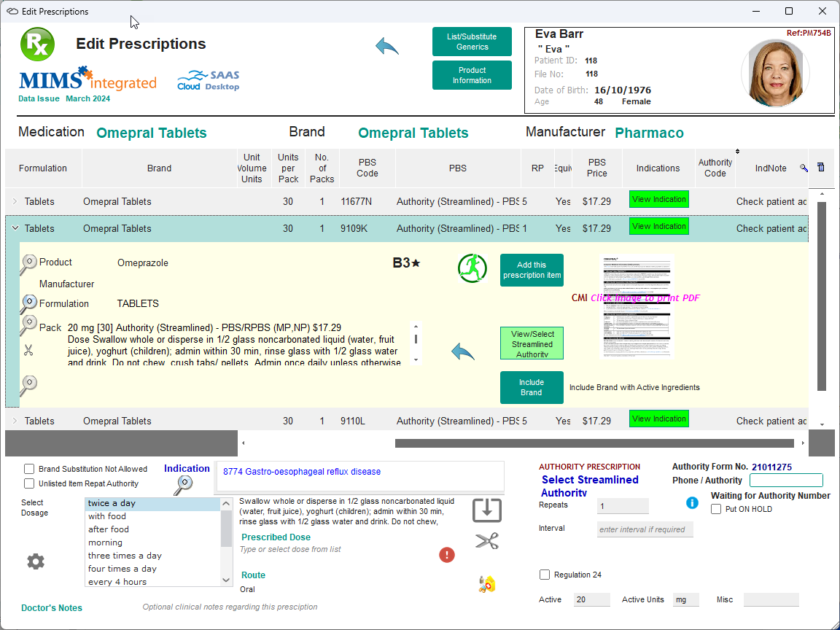Click the Repeats input field
The height and width of the screenshot is (630, 840).
point(623,506)
